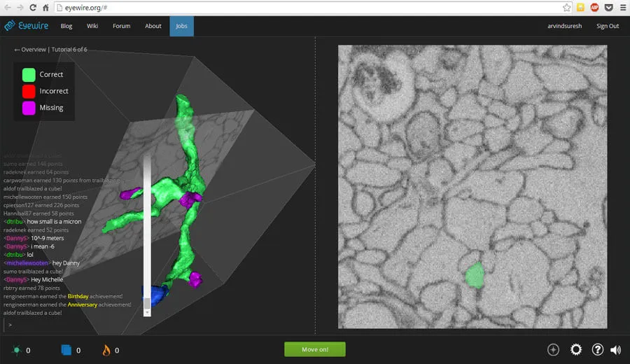Bookmark this page with the star

(x=566, y=7)
